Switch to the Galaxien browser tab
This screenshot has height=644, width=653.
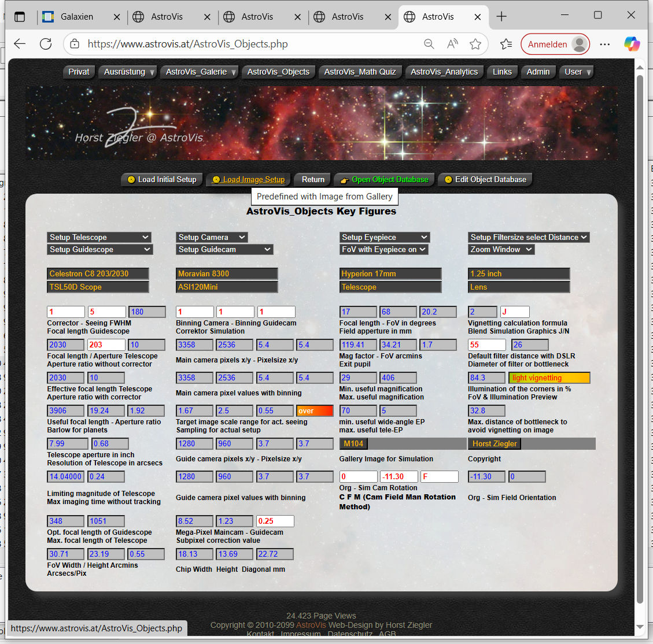(77, 17)
